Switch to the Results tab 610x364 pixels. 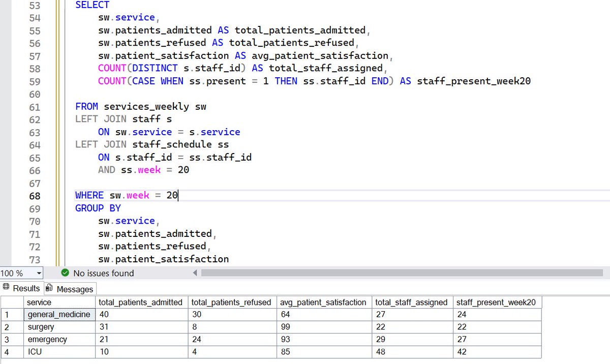coord(21,288)
